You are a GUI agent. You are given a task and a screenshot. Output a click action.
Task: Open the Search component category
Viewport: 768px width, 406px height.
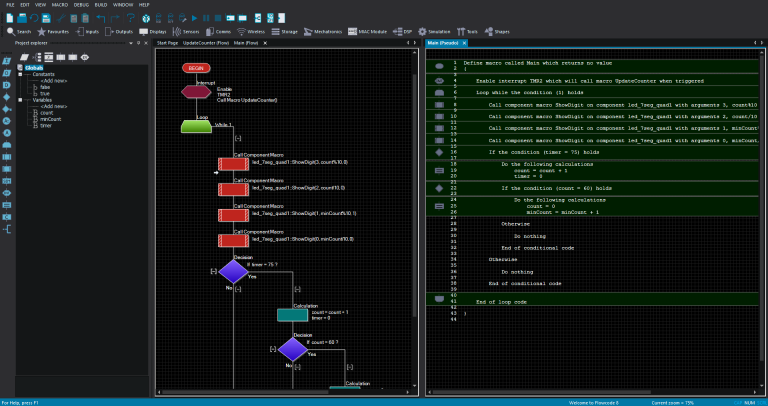point(19,31)
